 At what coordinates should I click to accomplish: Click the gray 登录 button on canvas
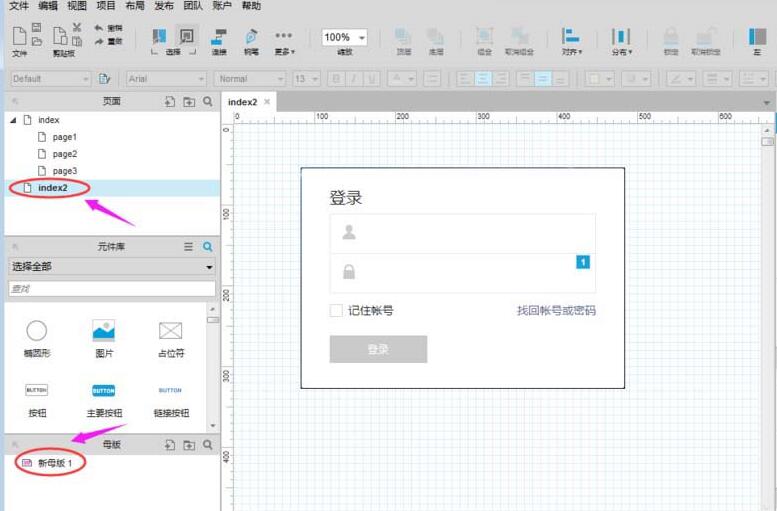point(378,349)
